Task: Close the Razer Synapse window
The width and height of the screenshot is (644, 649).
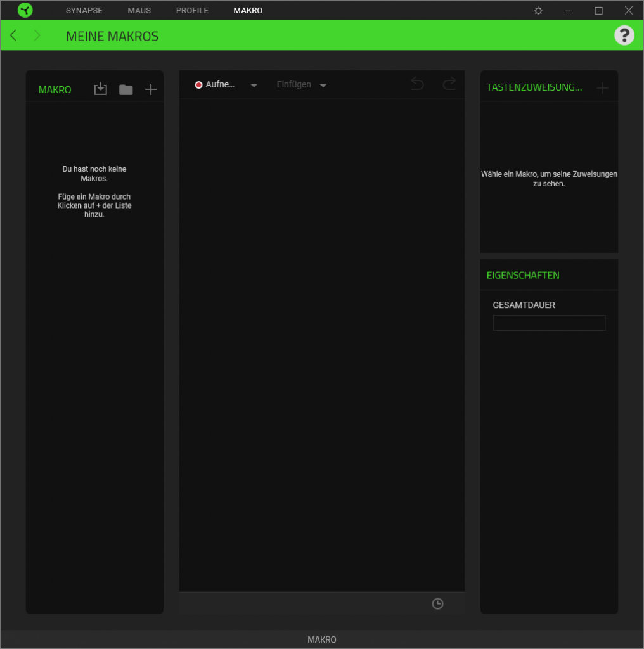Action: point(629,10)
